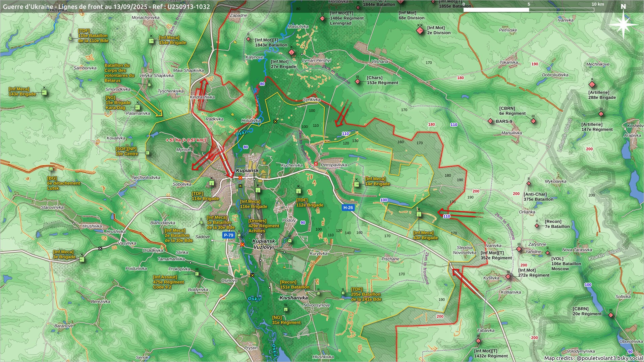Click the 475e Régiment Code 9.2 label
Image resolution: width=644 pixels, height=362 pixels.
coord(168,282)
